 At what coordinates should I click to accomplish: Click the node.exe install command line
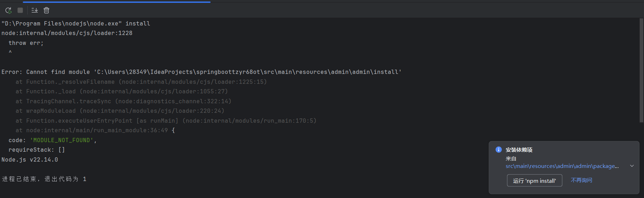click(x=76, y=23)
